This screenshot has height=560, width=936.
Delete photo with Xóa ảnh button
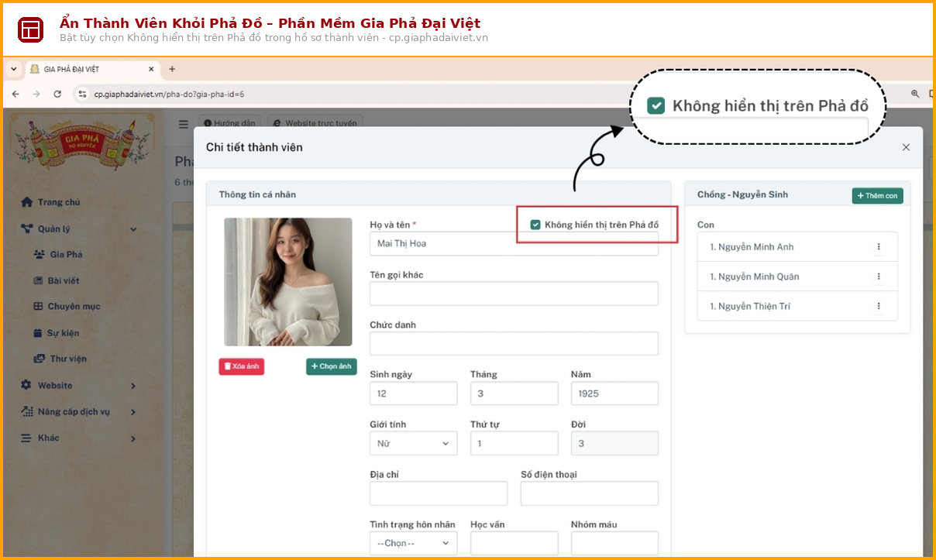pyautogui.click(x=241, y=366)
